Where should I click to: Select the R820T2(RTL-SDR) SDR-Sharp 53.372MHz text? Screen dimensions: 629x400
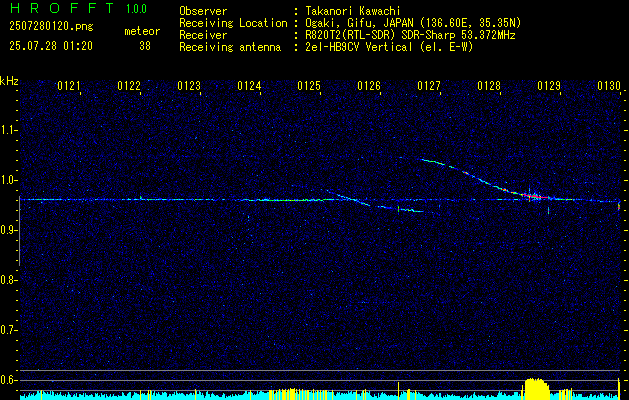[410, 35]
